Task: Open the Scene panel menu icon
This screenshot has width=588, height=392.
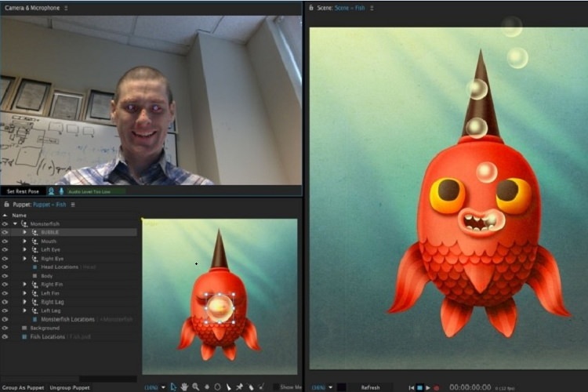Action: [x=372, y=8]
